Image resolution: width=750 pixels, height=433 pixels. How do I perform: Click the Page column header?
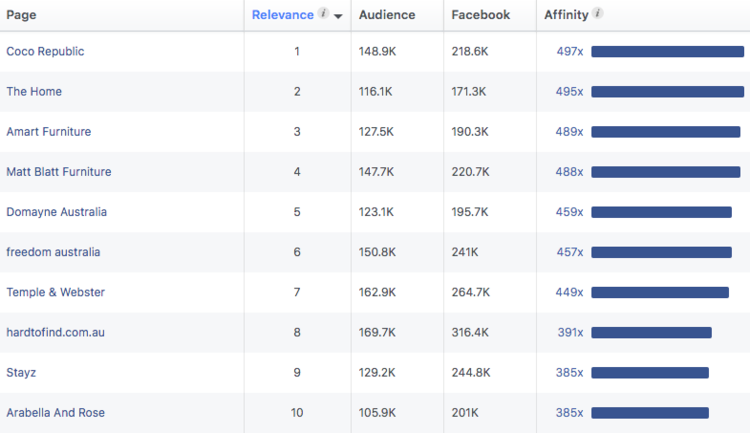pyautogui.click(x=21, y=15)
